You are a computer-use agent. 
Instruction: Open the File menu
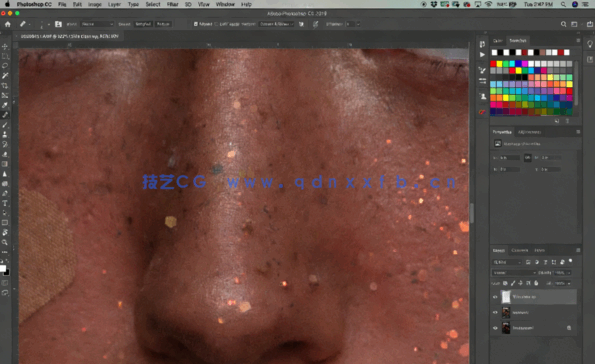click(x=62, y=4)
